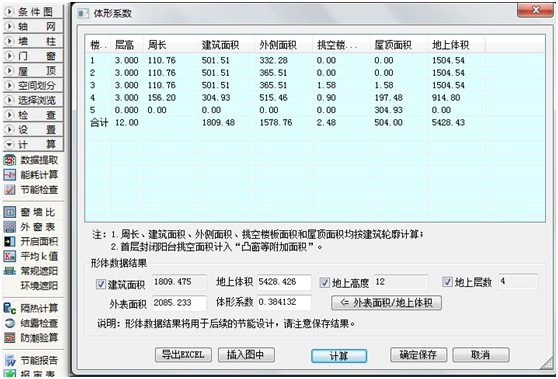Click the 插入图中 button
Image resolution: width=558 pixels, height=379 pixels.
246,355
